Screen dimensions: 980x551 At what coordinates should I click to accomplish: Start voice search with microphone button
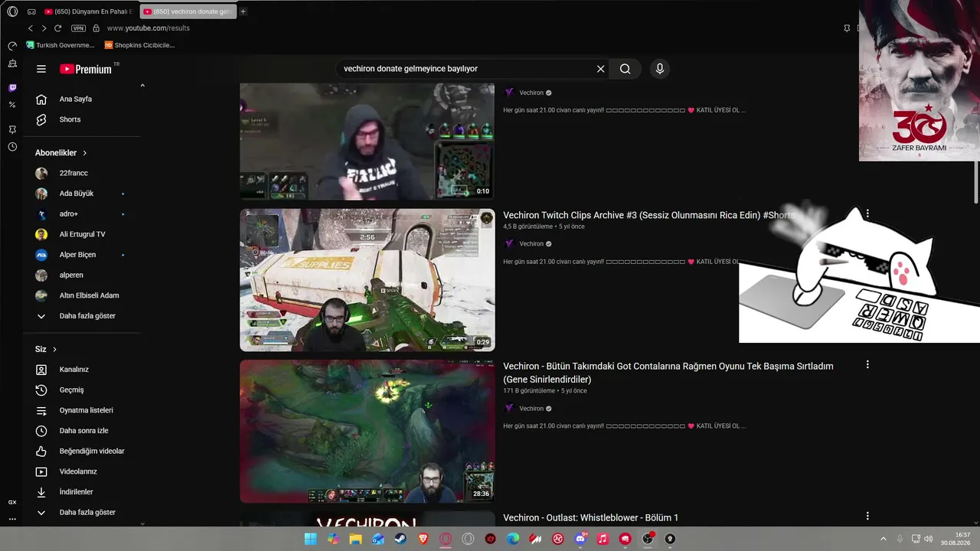pyautogui.click(x=660, y=69)
